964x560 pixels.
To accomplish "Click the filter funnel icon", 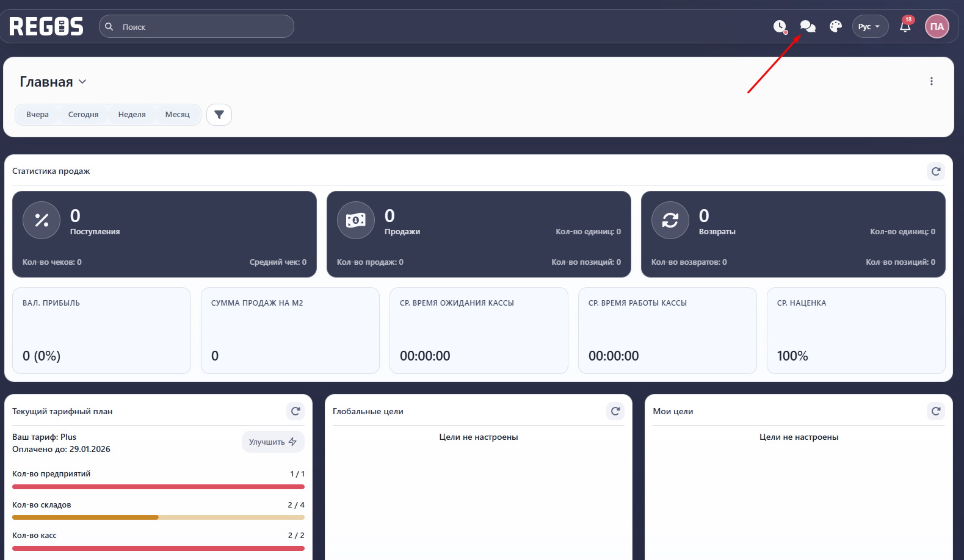I will (219, 115).
